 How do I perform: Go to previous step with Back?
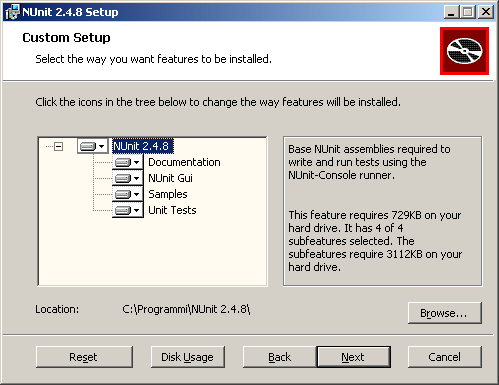pos(280,357)
